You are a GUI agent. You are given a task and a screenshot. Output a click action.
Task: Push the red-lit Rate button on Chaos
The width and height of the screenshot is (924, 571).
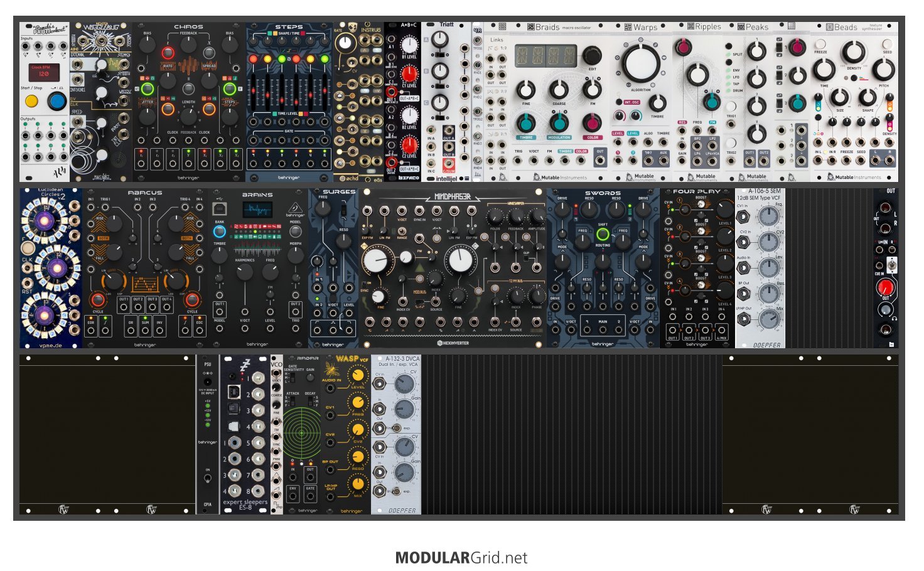tap(168, 53)
